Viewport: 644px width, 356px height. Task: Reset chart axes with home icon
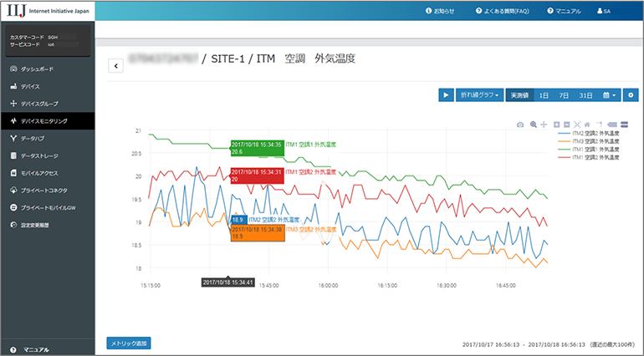click(x=588, y=124)
